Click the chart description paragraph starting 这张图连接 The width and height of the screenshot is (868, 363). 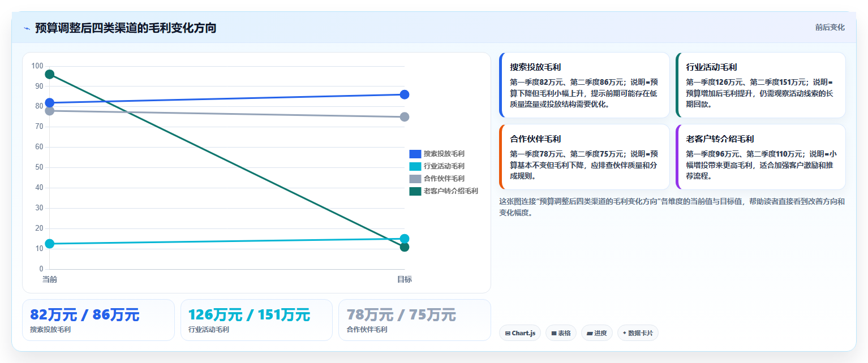point(672,207)
